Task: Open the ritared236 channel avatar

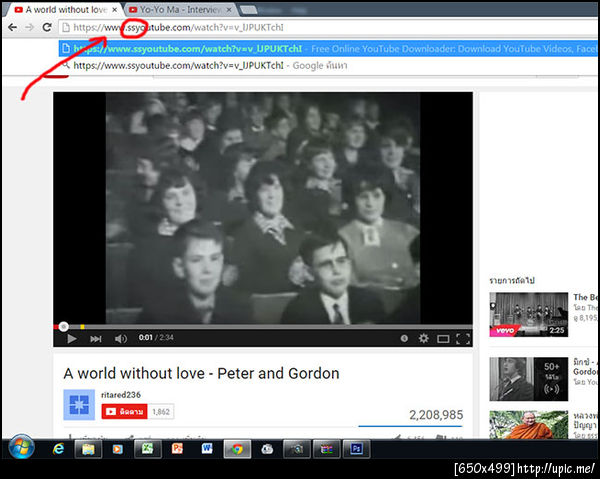Action: [79, 404]
